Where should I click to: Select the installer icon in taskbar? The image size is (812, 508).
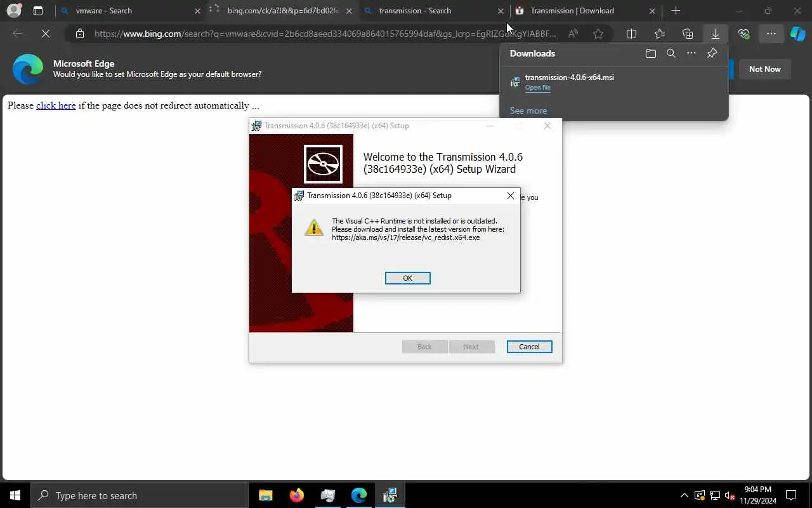(x=390, y=495)
